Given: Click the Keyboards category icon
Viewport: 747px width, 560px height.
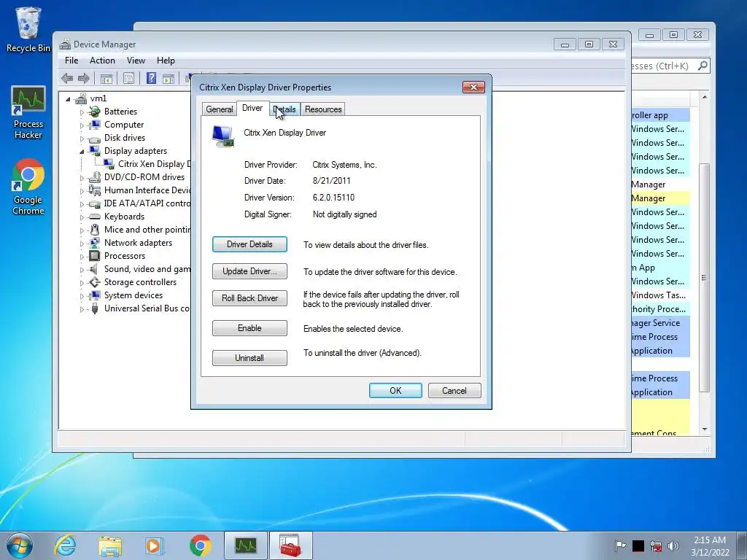Looking at the screenshot, I should (95, 217).
